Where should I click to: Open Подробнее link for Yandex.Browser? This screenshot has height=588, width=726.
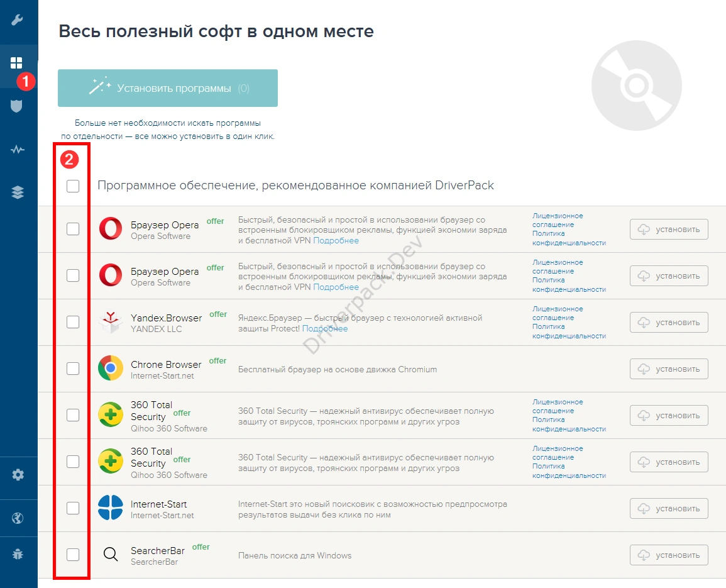point(324,328)
